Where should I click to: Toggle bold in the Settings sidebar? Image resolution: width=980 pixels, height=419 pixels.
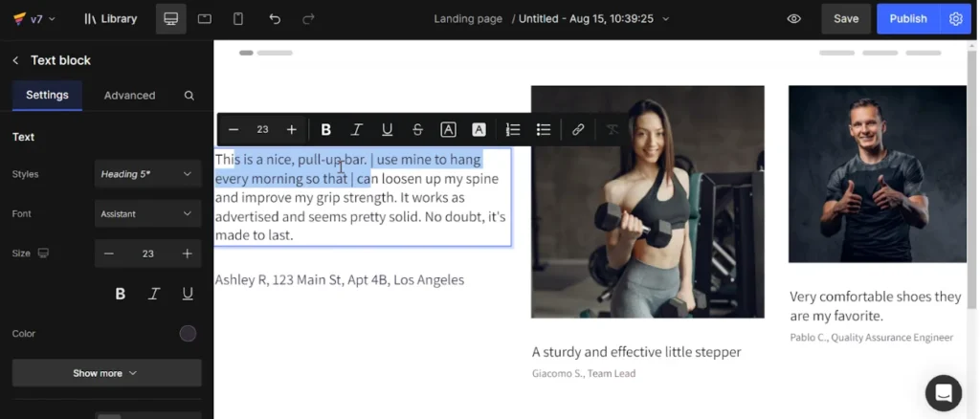coord(121,294)
